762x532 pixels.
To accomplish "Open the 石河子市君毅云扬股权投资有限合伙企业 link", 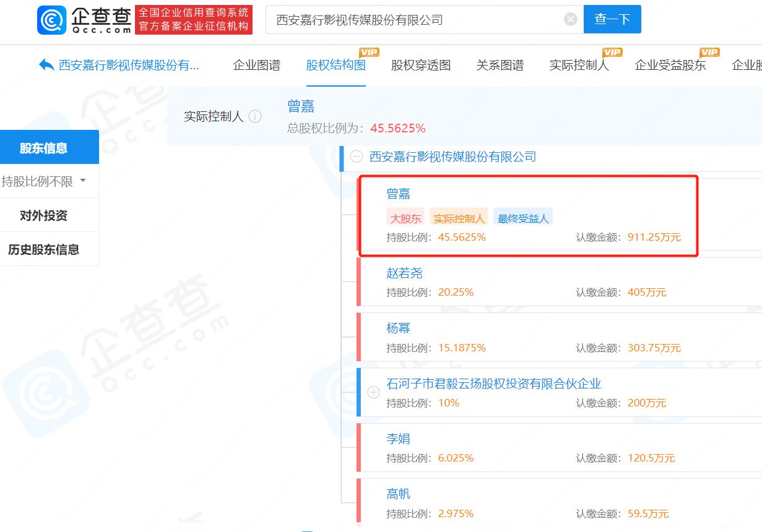I will tap(494, 384).
